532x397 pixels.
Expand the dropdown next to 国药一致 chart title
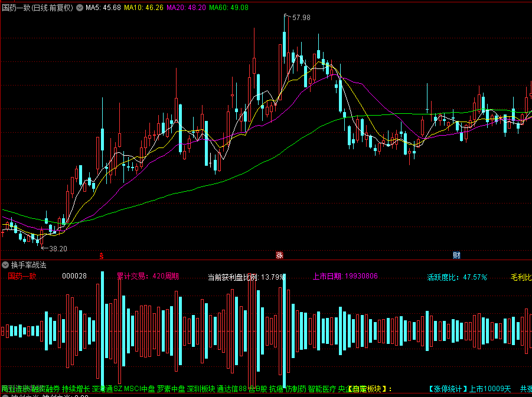coord(79,8)
